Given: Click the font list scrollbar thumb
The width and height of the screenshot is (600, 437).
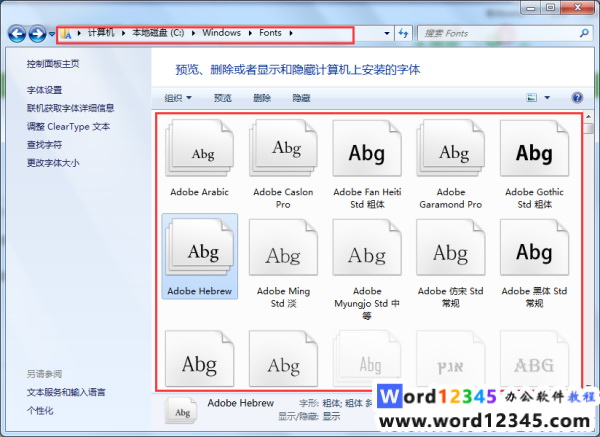Looking at the screenshot, I should click(589, 128).
